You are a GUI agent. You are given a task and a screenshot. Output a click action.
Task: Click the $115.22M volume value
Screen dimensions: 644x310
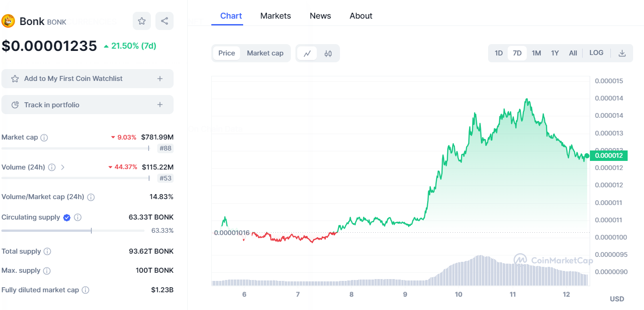pos(158,167)
